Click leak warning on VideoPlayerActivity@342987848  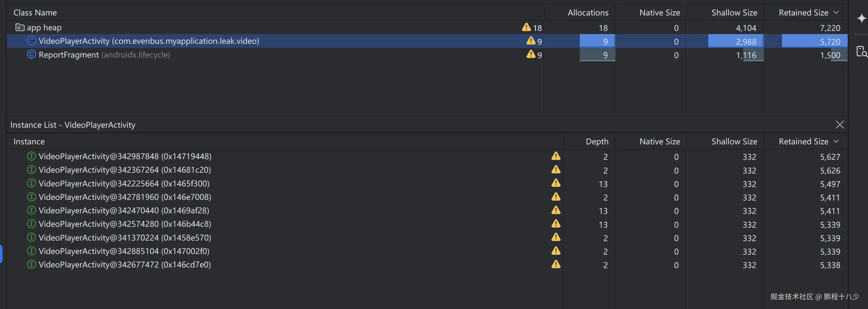pos(556,156)
